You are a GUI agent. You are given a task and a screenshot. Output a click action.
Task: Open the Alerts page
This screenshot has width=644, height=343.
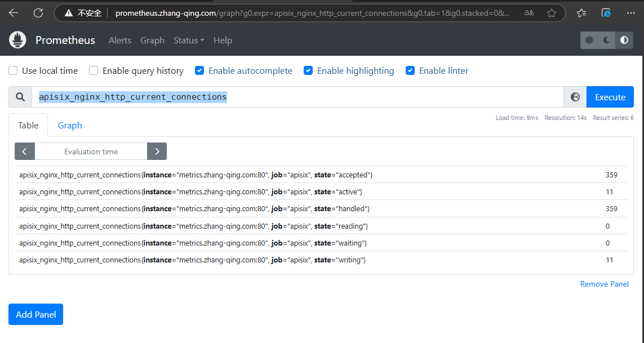coord(120,40)
